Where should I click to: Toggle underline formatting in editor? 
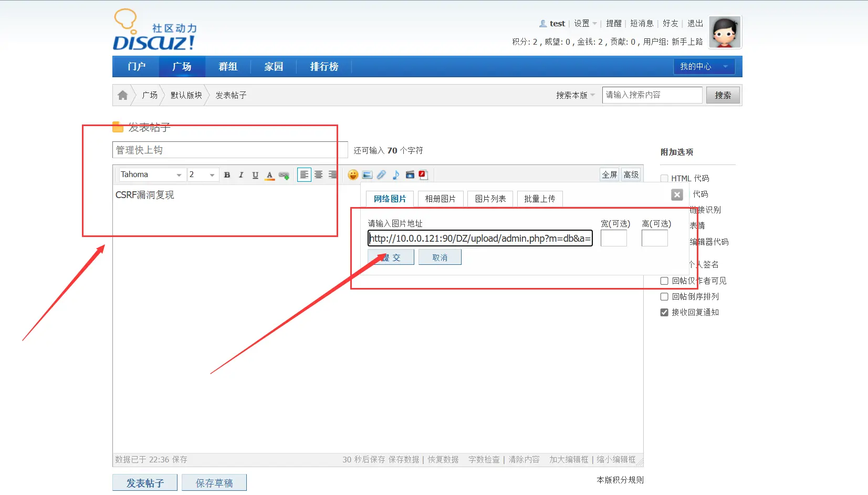[x=255, y=175]
